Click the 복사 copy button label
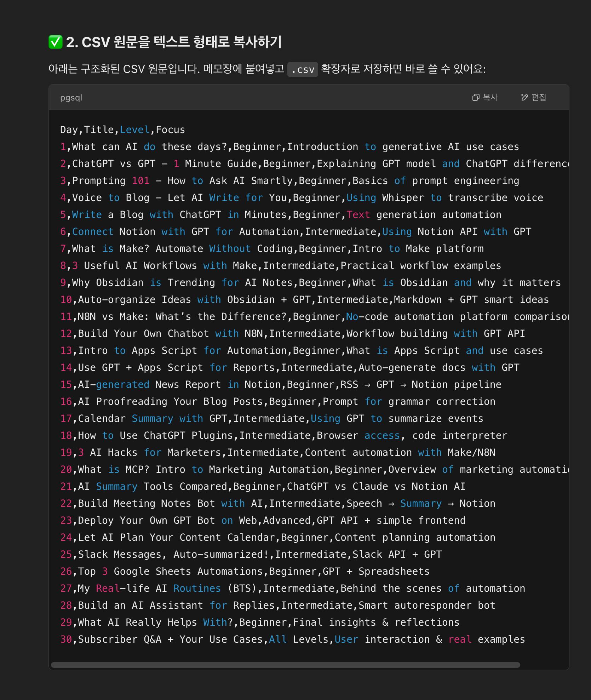591x700 pixels. point(490,97)
